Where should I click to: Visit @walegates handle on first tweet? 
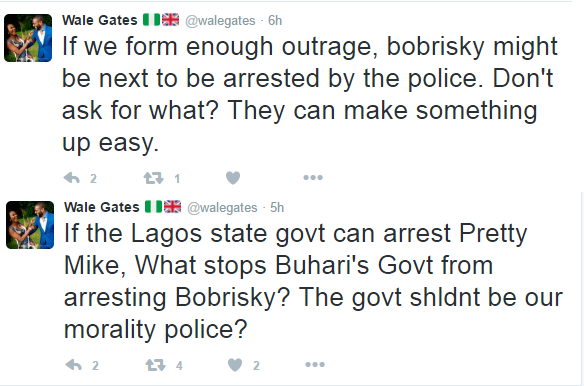220,20
